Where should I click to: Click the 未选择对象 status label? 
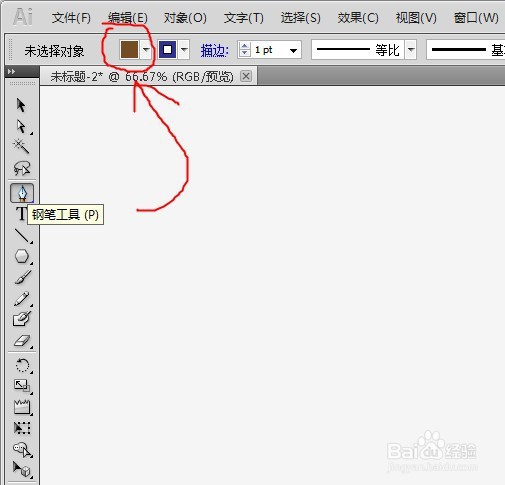54,51
